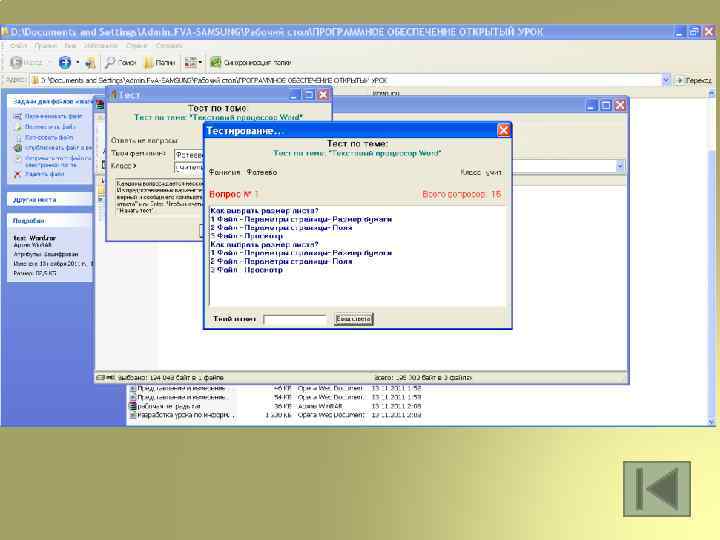Click the button next to the answer field
This screenshot has width=720, height=540.
tap(354, 319)
